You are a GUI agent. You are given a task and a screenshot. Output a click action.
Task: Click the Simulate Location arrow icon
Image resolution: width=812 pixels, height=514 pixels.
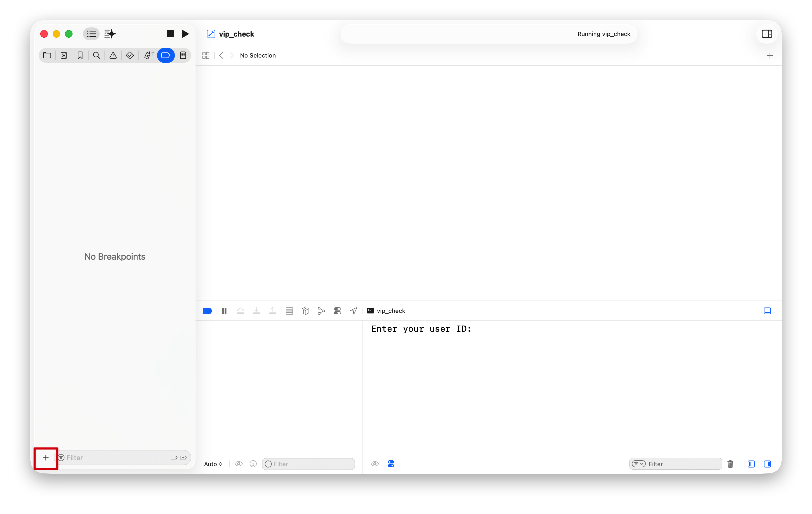[353, 311]
